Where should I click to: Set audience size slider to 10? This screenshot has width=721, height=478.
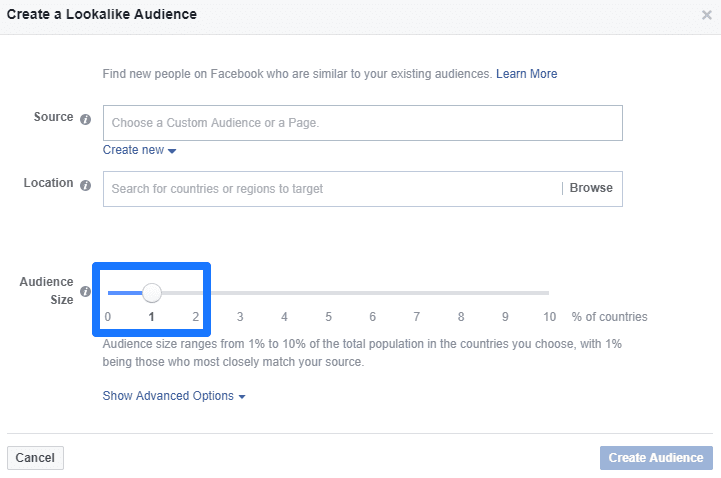548,293
